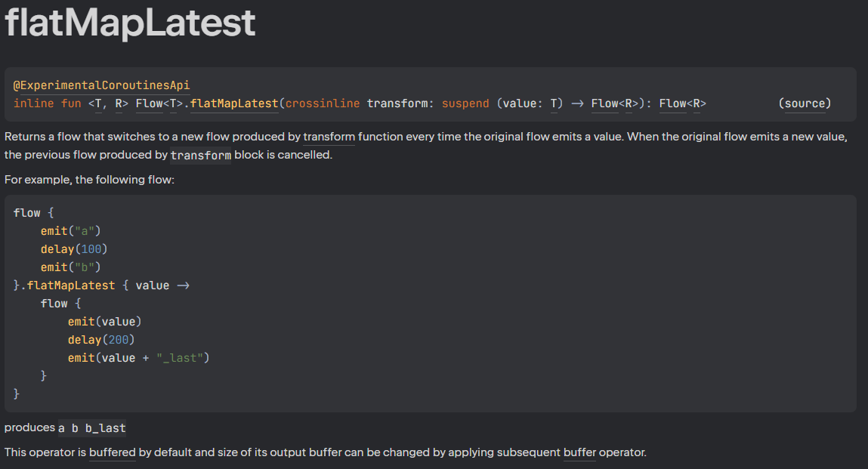The image size is (868, 469).
Task: Click the flatMapLatest page heading
Action: pos(130,23)
